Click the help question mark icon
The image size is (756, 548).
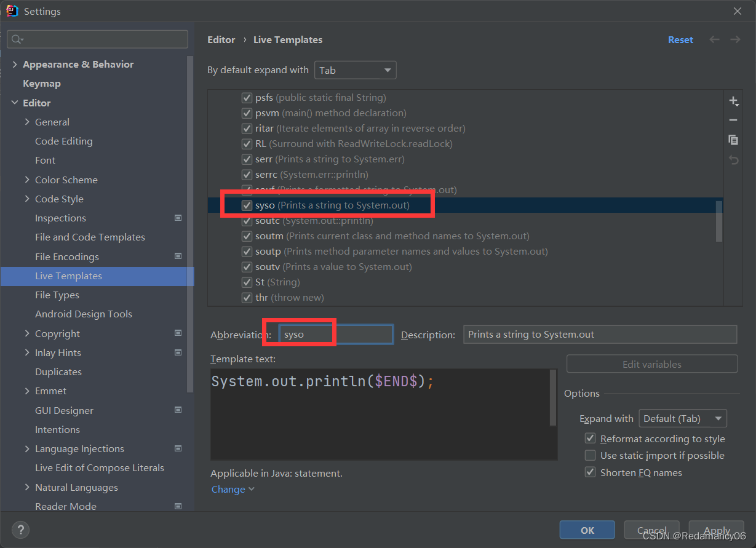click(x=20, y=530)
